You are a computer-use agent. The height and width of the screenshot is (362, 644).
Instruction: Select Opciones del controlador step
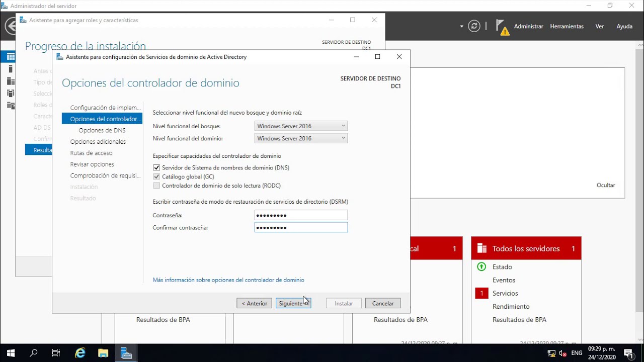(x=102, y=119)
